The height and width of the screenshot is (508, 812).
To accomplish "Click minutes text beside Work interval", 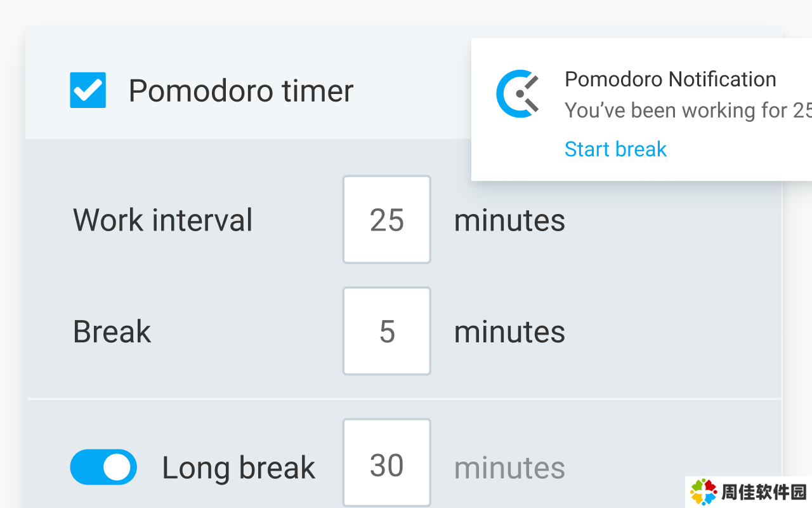I will tap(509, 220).
